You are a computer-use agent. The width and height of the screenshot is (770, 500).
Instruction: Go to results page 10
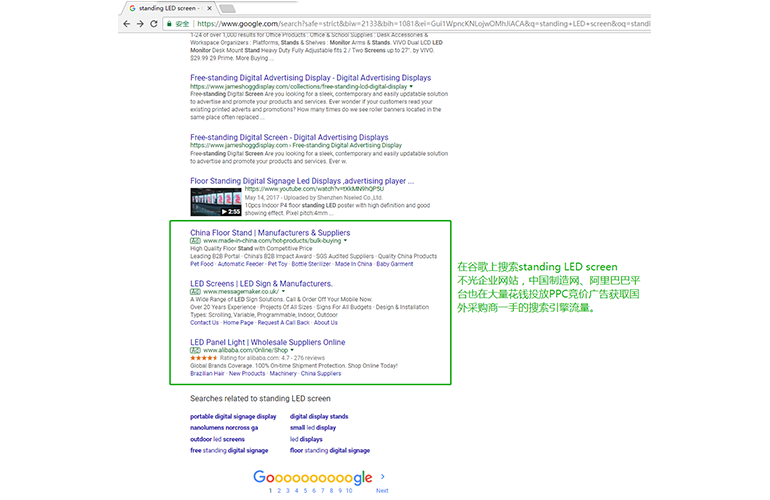tap(349, 491)
